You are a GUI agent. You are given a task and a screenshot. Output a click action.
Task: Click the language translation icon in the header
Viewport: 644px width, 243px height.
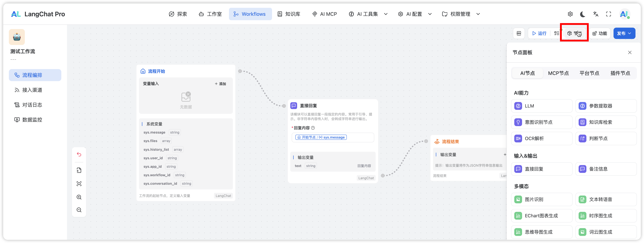pos(596,14)
